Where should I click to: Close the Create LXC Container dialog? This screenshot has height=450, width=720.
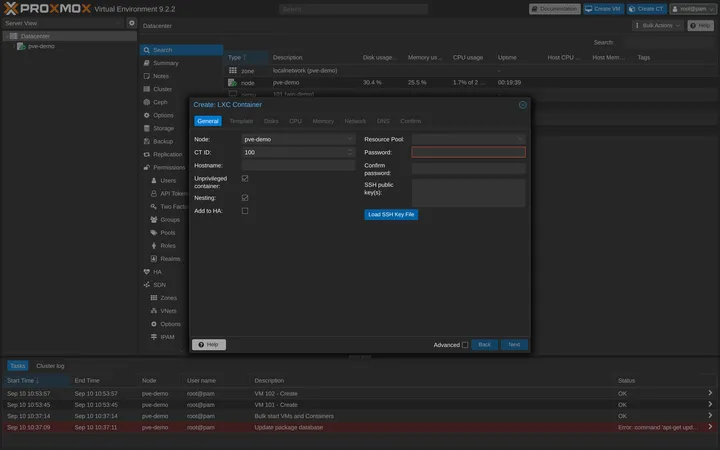[x=523, y=105]
